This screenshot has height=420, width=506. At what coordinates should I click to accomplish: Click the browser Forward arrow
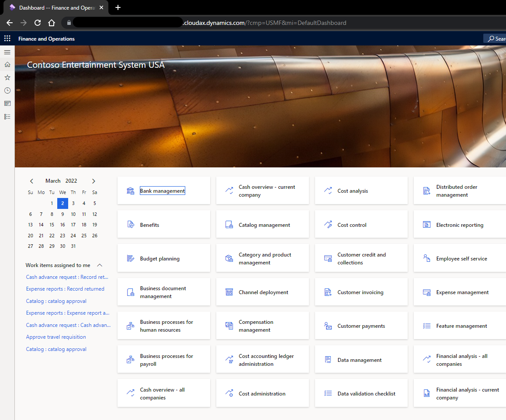tap(24, 23)
